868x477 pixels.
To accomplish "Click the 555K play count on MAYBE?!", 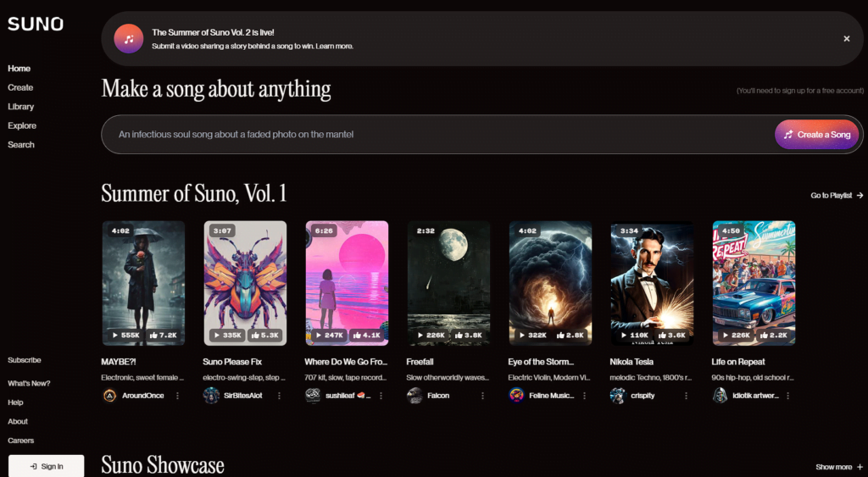I will point(125,336).
